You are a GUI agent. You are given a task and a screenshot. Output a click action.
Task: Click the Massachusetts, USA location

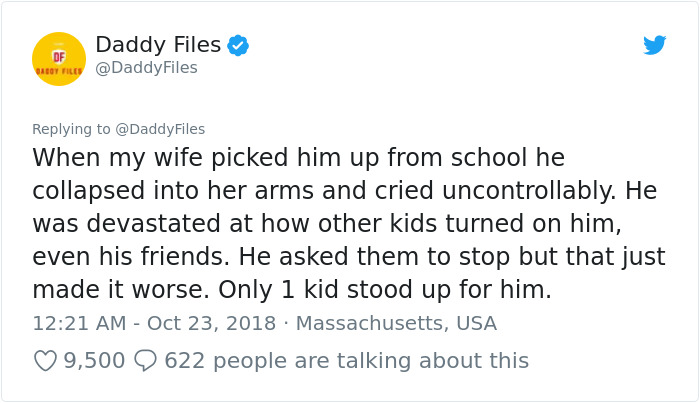(x=396, y=324)
